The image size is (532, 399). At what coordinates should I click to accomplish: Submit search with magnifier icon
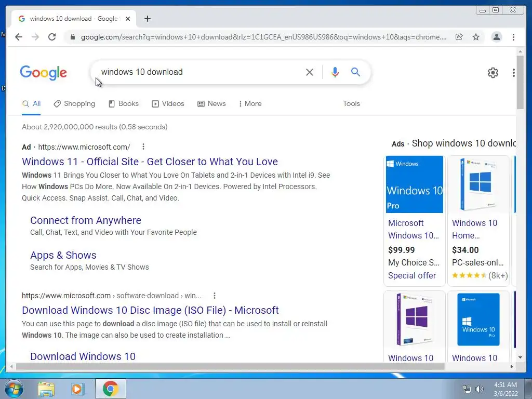[x=355, y=72]
